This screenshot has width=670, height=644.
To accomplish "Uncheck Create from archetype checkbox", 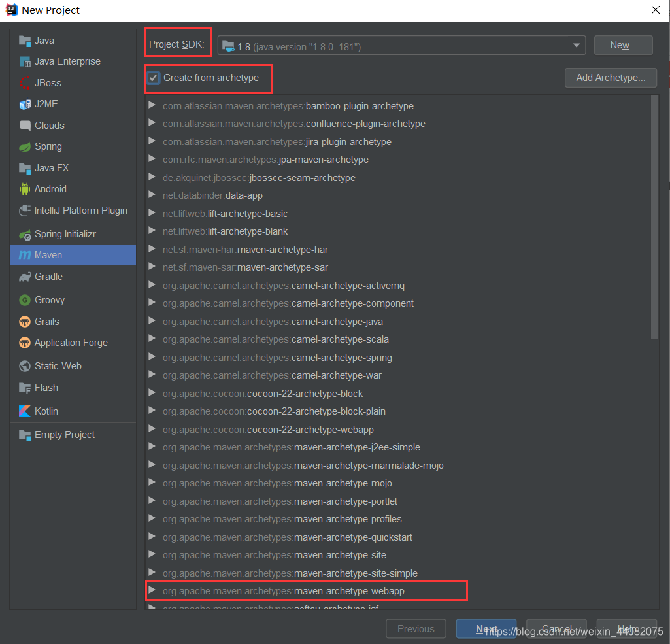I will pyautogui.click(x=153, y=78).
